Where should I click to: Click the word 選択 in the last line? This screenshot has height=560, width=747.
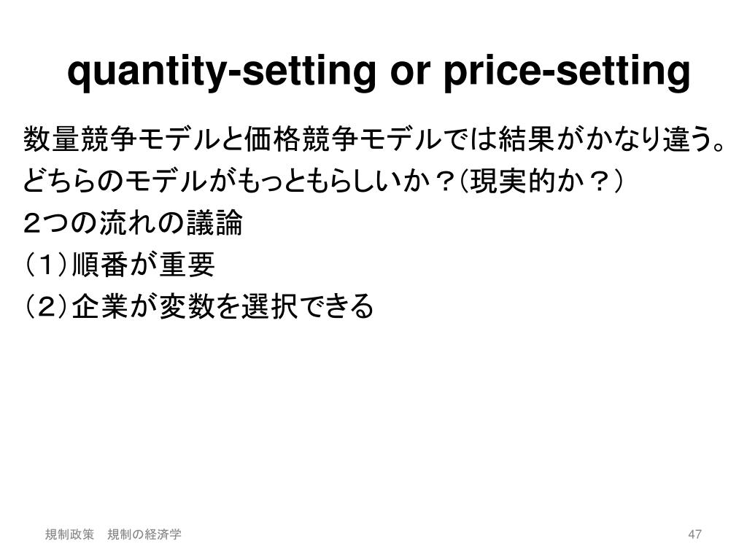point(270,306)
